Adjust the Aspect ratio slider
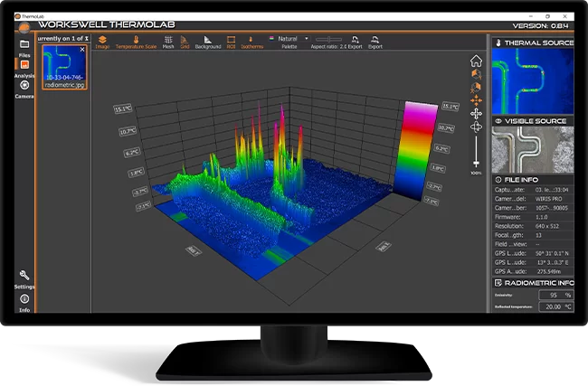Image resolution: width=588 pixels, height=386 pixels. (328, 39)
